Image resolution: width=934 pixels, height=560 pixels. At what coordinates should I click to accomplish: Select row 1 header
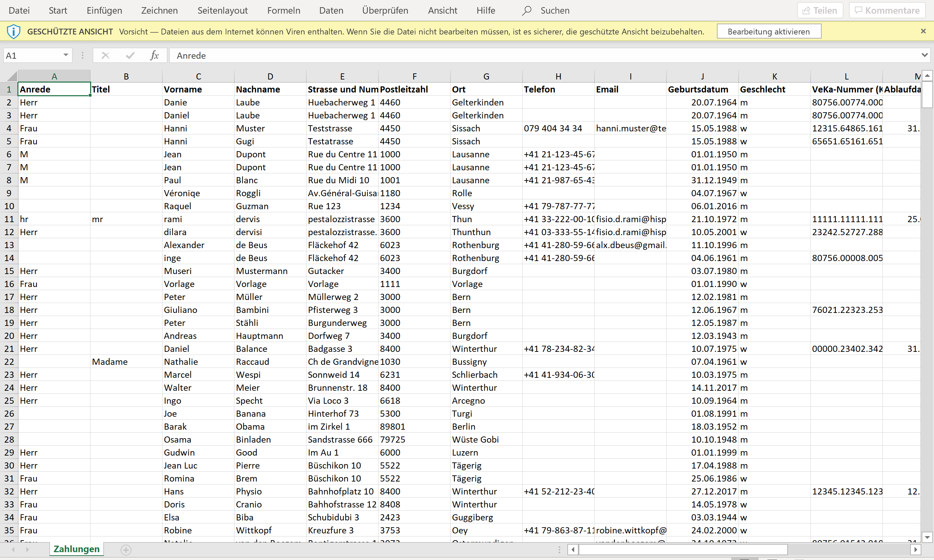tap(9, 89)
